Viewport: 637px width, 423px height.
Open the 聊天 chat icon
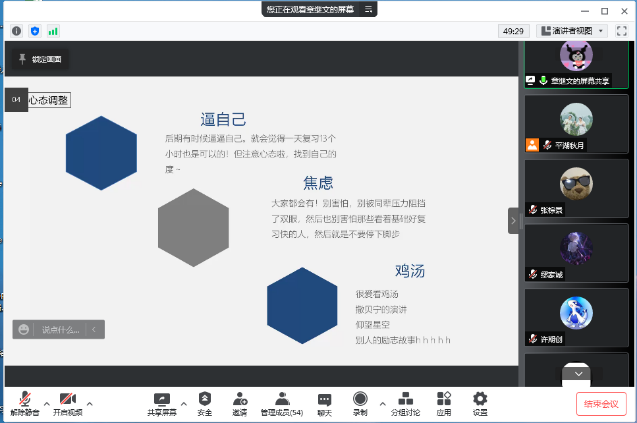click(x=324, y=402)
